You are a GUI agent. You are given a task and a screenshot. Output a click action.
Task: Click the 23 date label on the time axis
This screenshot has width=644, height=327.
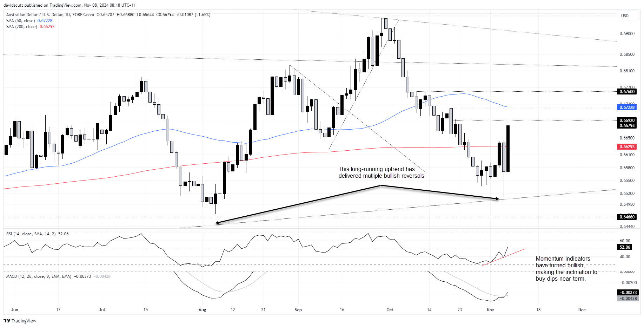460,310
